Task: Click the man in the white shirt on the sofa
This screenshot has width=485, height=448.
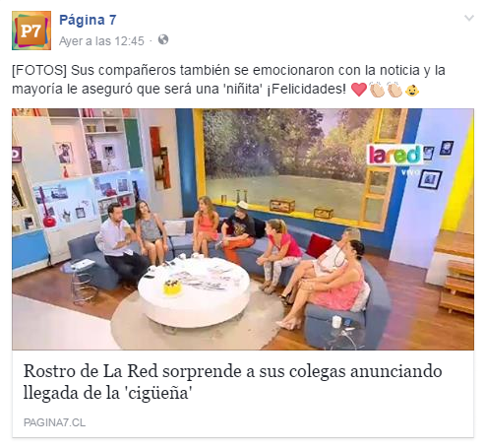Action: click(119, 246)
